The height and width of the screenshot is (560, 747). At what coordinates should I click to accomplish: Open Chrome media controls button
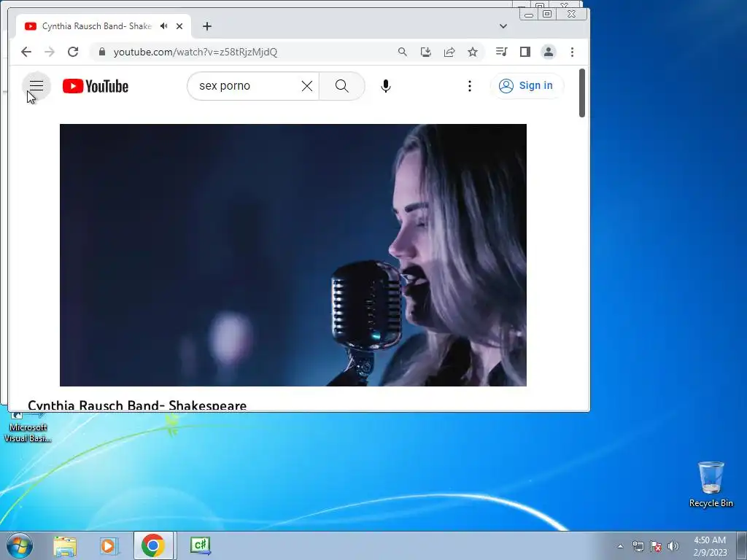click(502, 52)
